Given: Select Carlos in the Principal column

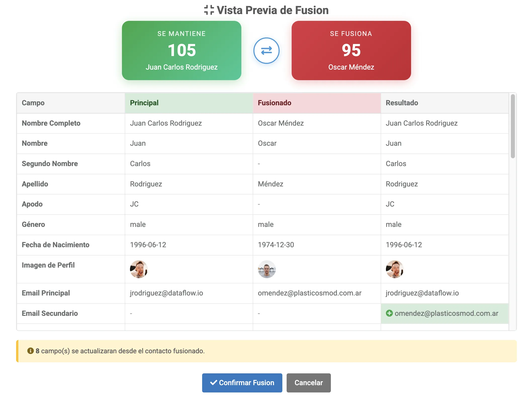Looking at the screenshot, I should point(140,164).
